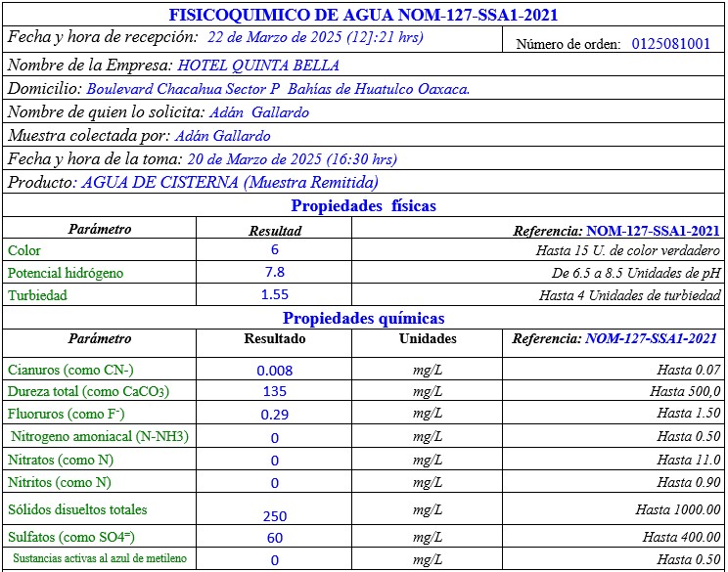This screenshot has width=728, height=572.
Task: Select the limit 'Hasta 0.90'
Action: [x=689, y=482]
